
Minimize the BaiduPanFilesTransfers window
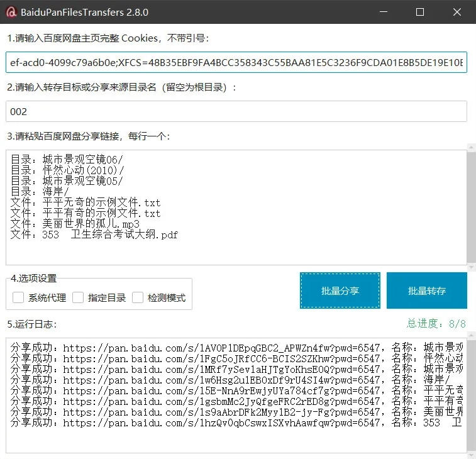pyautogui.click(x=384, y=12)
